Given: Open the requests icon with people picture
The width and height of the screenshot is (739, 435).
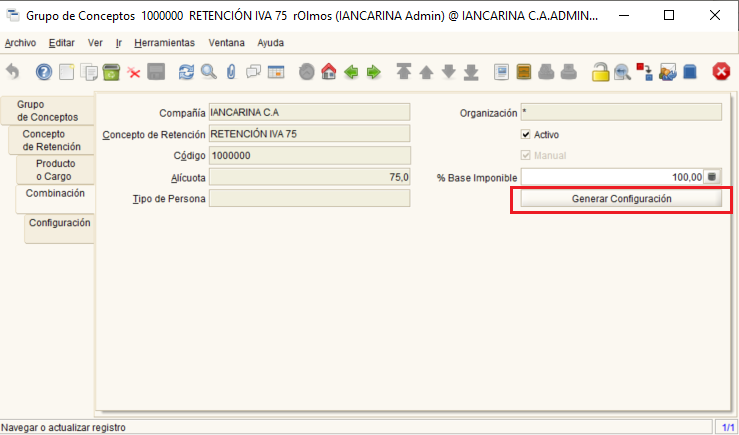Looking at the screenshot, I should (x=667, y=72).
